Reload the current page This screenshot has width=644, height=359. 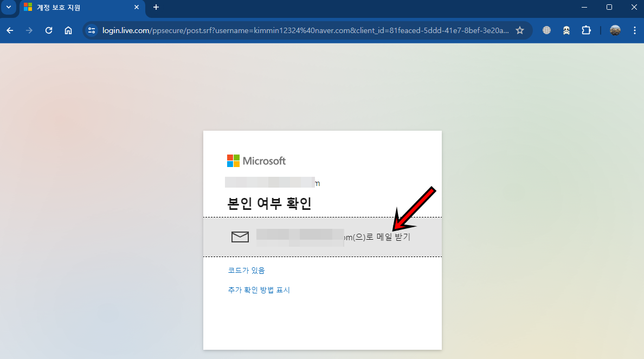point(49,30)
